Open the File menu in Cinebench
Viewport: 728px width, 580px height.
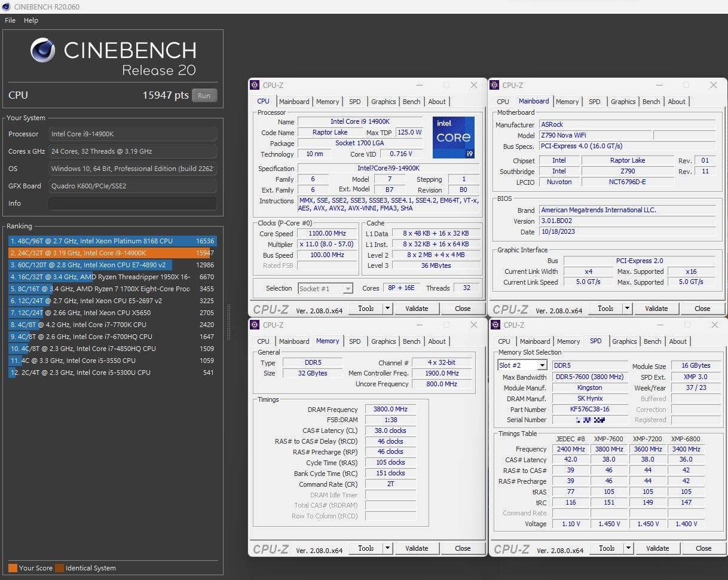(x=10, y=20)
